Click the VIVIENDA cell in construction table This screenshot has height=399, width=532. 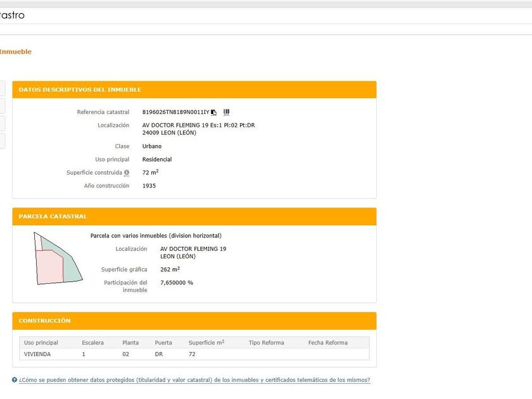point(37,354)
